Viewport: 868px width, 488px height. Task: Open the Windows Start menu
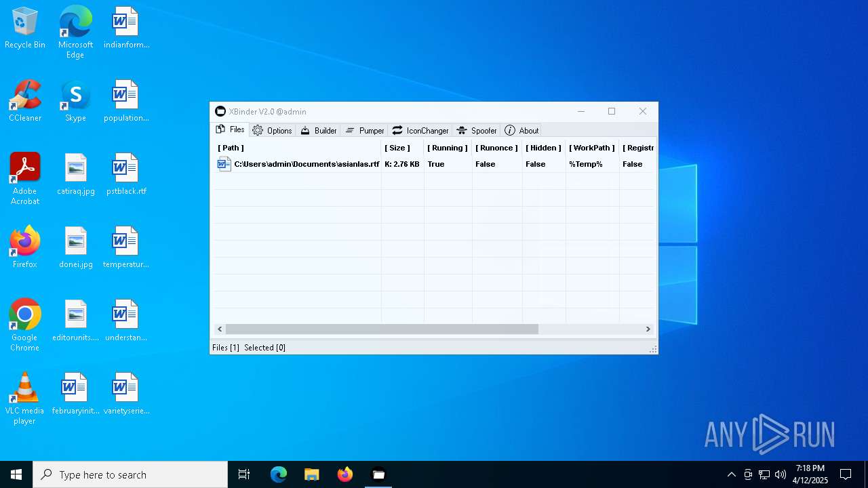(x=16, y=474)
